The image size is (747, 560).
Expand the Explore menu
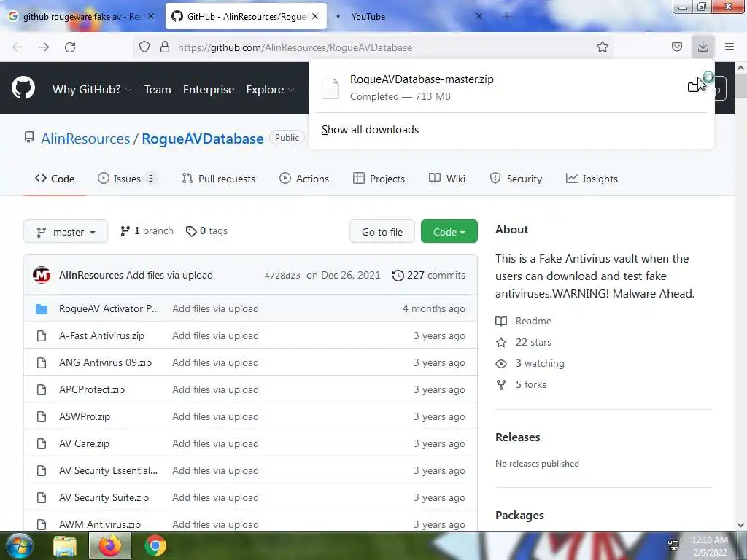pos(270,89)
